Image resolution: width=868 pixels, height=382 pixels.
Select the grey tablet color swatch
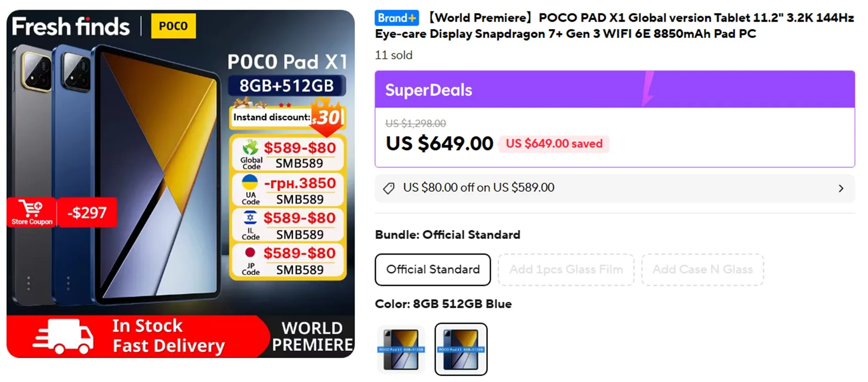[401, 349]
